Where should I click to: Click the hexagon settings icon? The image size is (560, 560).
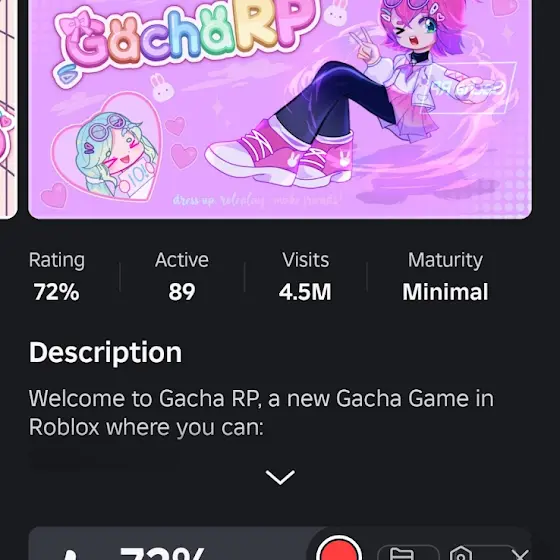[461, 553]
